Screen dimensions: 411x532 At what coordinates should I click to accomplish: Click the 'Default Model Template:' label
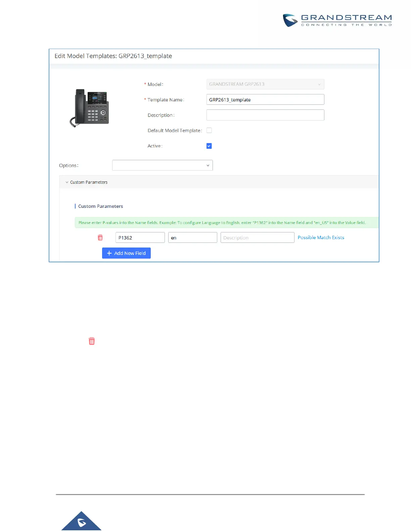click(x=175, y=130)
